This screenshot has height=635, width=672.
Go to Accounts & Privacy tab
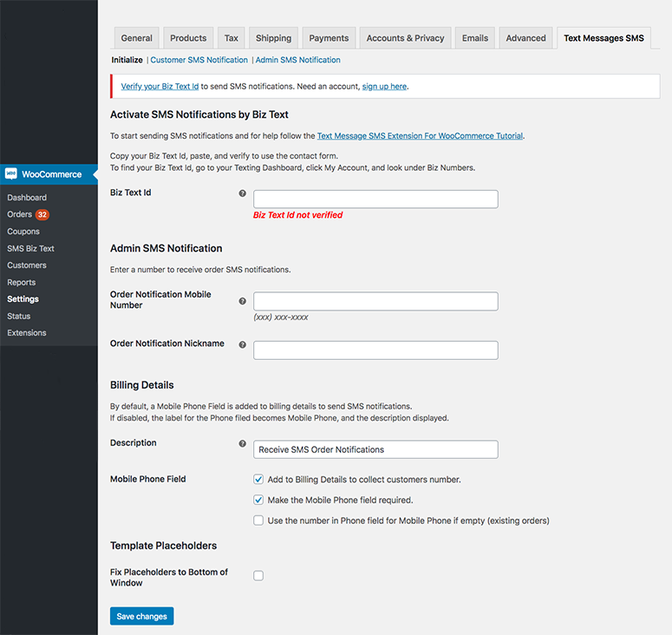[405, 38]
